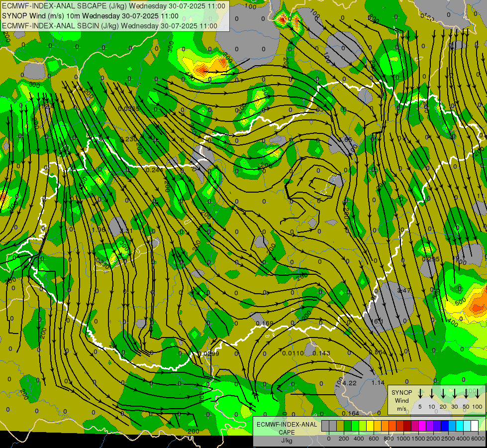
Task: Click the 'SYNOP' word in the wind legend
Action: tap(401, 392)
